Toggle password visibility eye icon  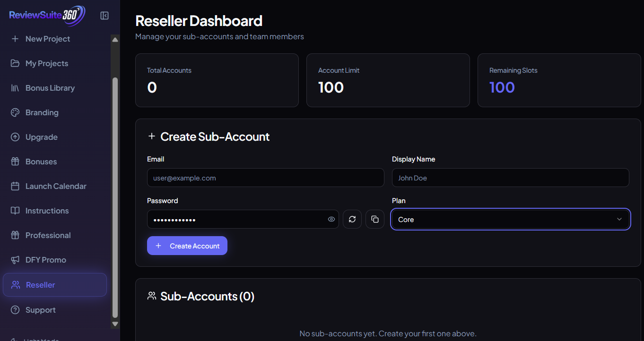[x=331, y=219]
